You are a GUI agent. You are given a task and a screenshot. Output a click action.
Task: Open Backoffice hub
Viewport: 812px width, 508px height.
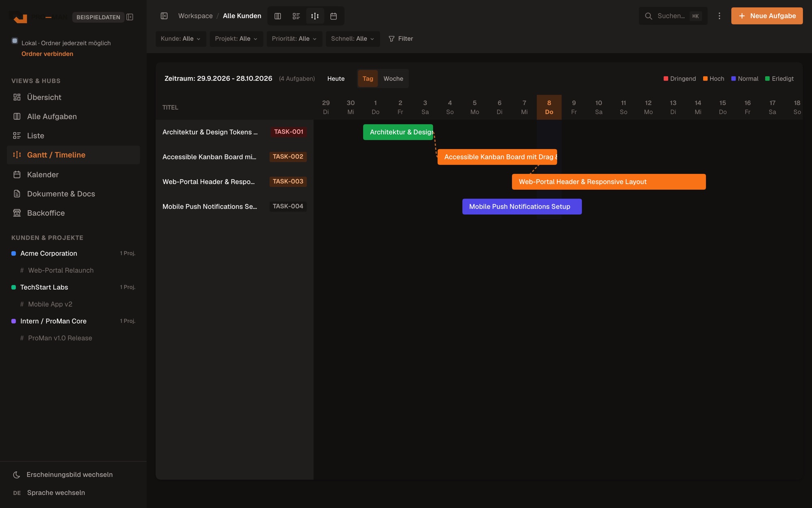point(73,213)
